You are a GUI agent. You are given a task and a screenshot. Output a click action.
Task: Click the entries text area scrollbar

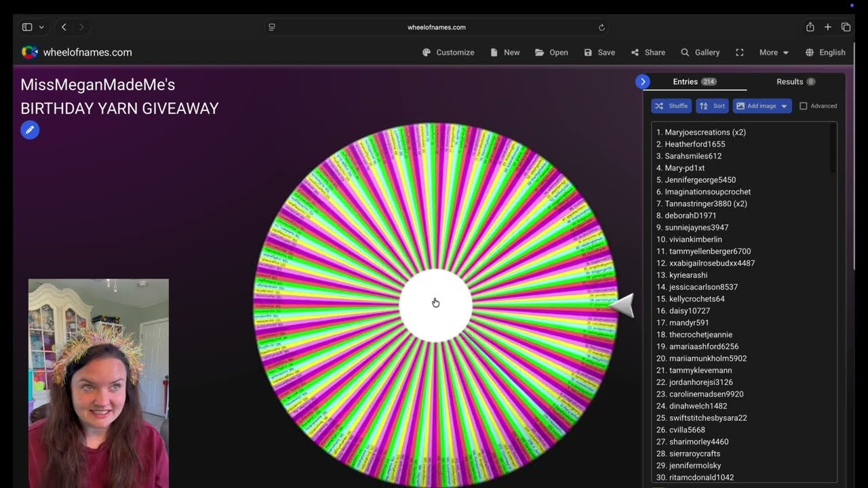pyautogui.click(x=833, y=149)
